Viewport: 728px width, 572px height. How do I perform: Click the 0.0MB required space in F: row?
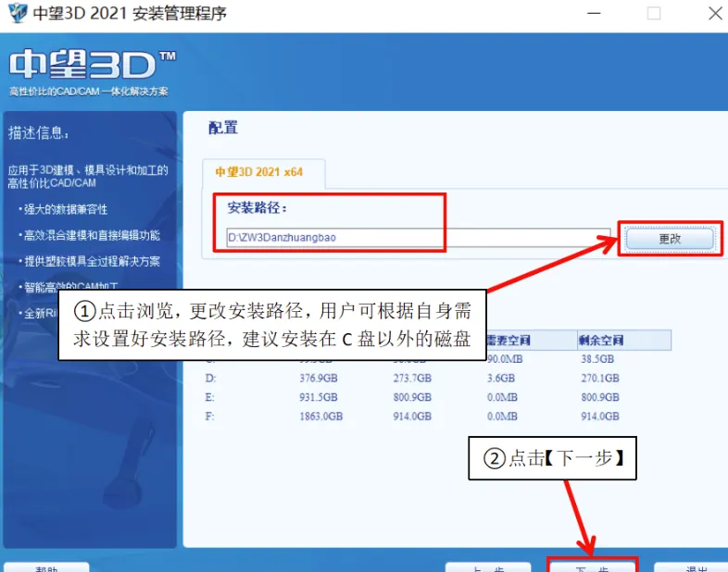coord(502,417)
